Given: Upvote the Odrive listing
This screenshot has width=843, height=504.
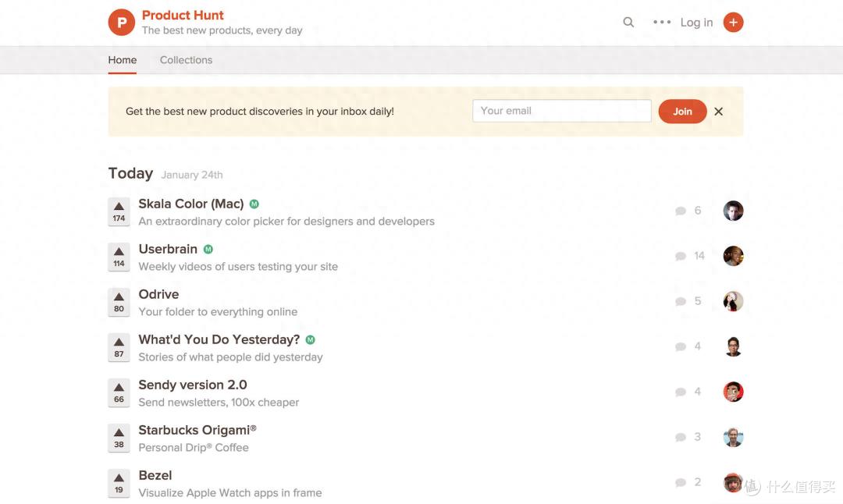Looking at the screenshot, I should (x=119, y=302).
